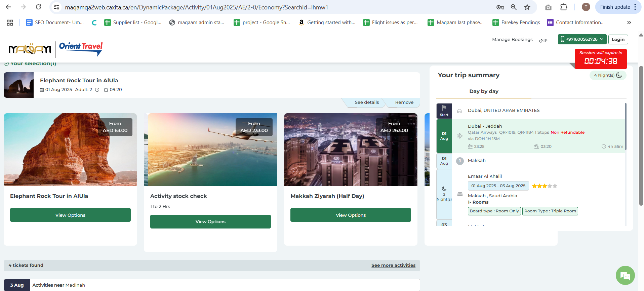Click the Start flag icon in trip summary
Screen dimensions: 644x291
(444, 111)
